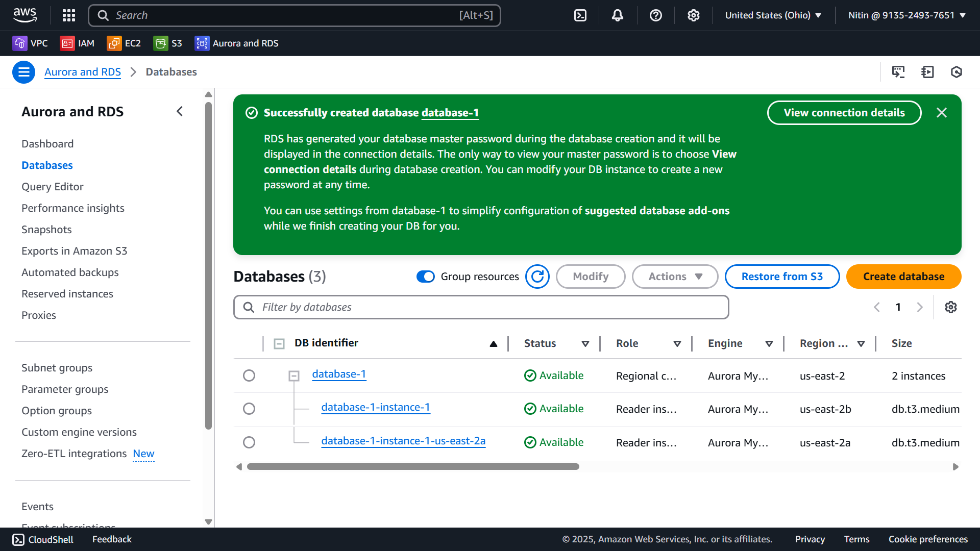Open Zero-ETL integrations in the sidebar
Viewport: 980px width, 551px height.
coord(74,454)
